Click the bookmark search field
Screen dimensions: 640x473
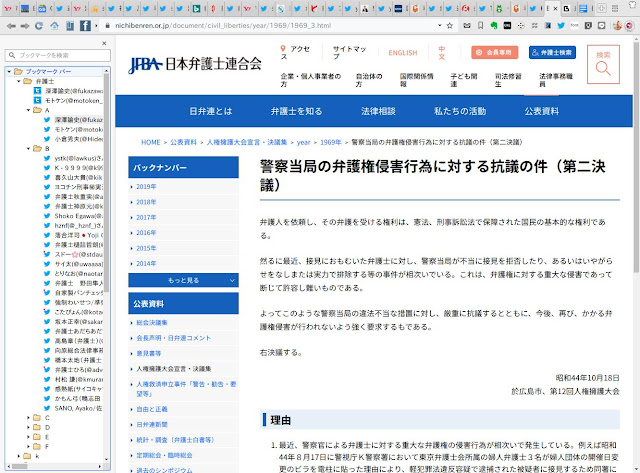[58, 55]
